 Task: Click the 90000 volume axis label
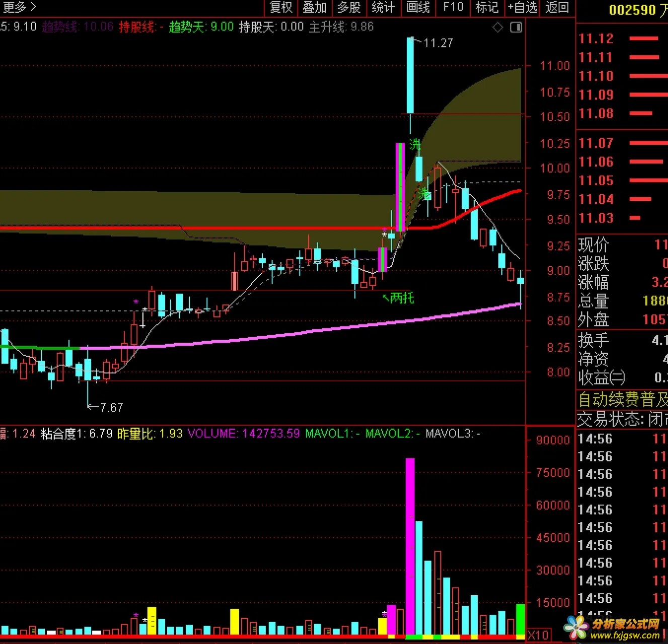click(x=553, y=440)
